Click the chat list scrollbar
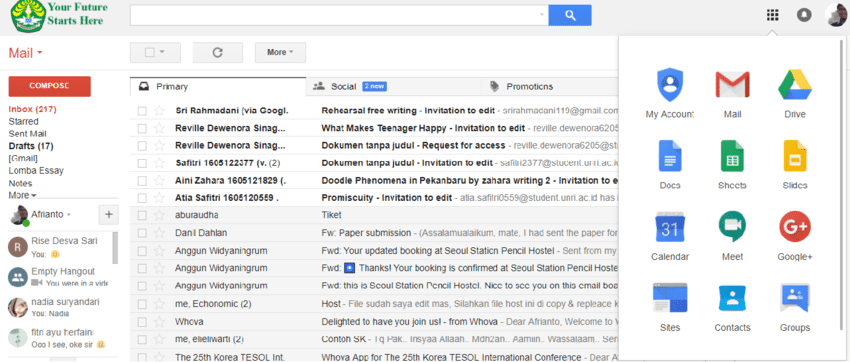 (x=115, y=247)
